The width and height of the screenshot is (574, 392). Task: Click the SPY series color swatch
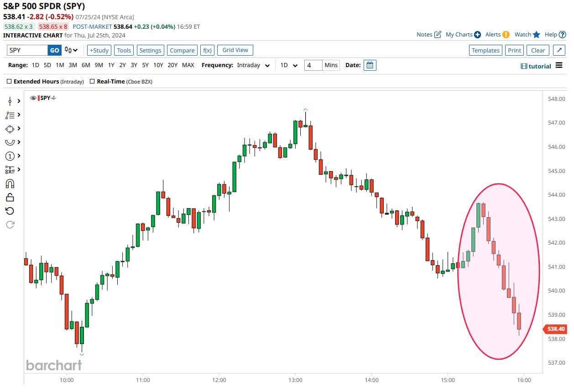(x=39, y=98)
